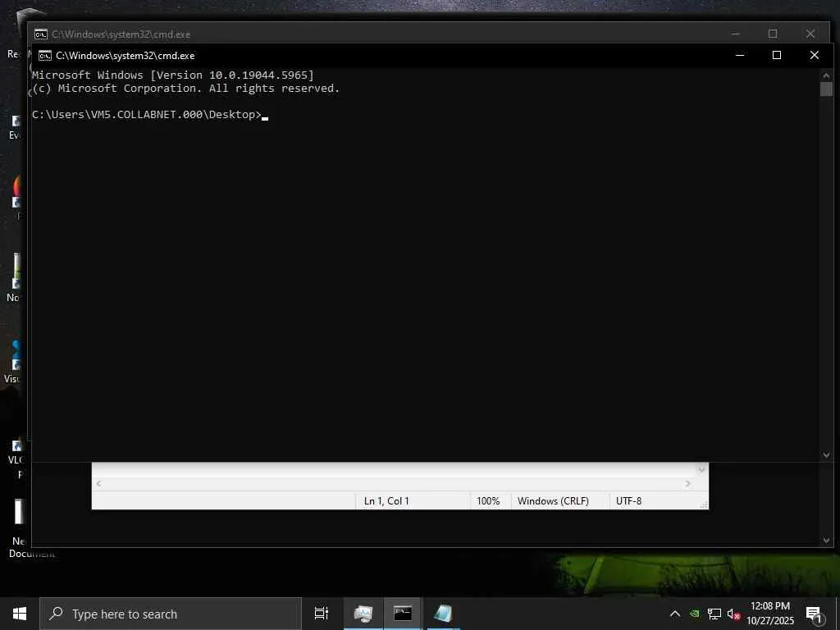Minimize the front cmd.exe window
The image size is (840, 630).
click(740, 55)
